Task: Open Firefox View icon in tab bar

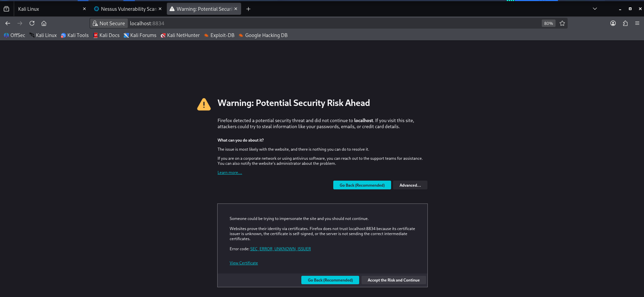Action: tap(6, 9)
